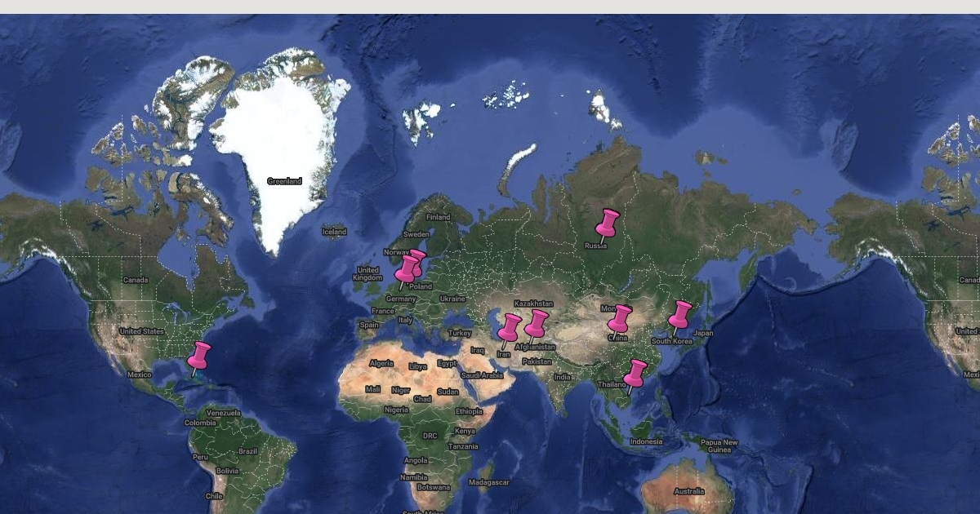Select the Afghanistan country label
This screenshot has width=980, height=514.
point(535,347)
